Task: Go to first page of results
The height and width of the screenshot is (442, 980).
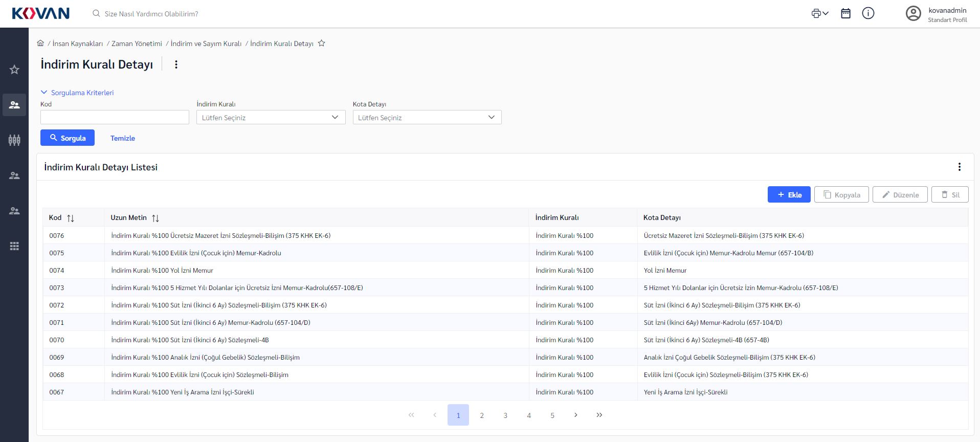Action: tap(411, 415)
